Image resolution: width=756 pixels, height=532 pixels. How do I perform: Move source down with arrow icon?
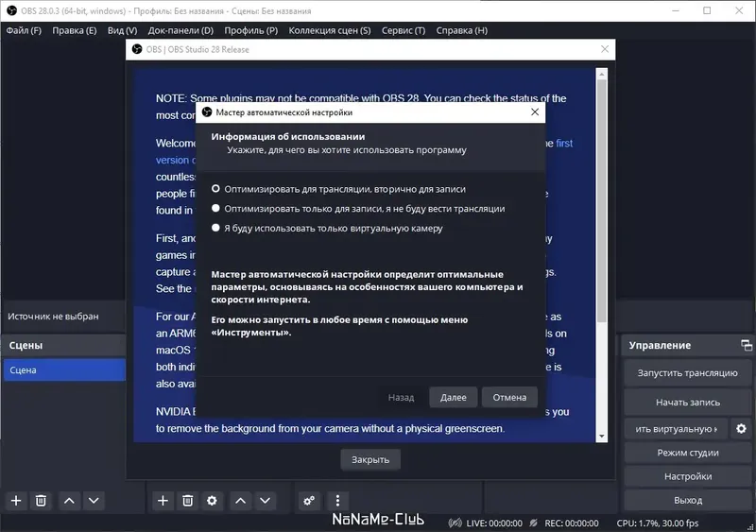265,501
